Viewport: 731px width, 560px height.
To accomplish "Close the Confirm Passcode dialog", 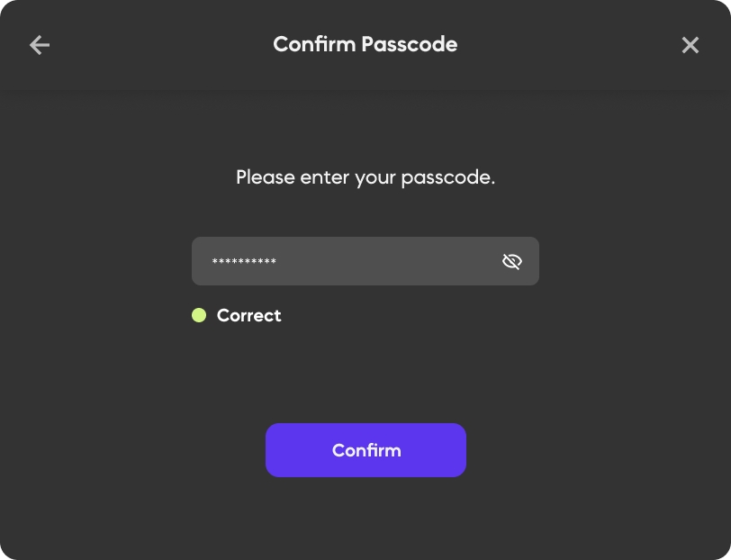I will [690, 45].
